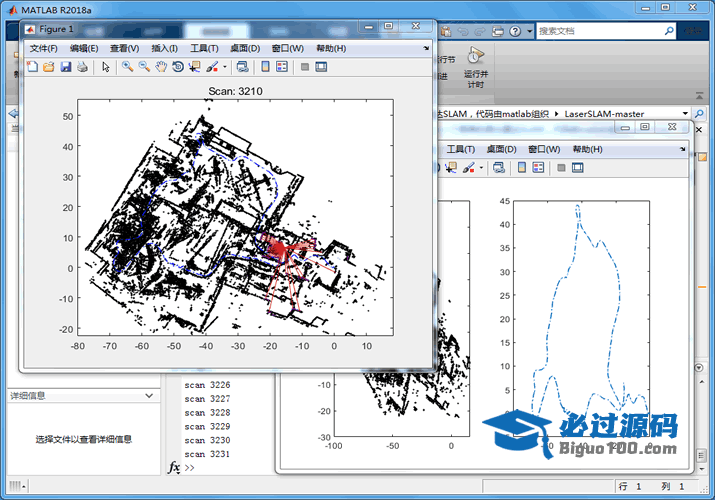Screen dimensions: 715x500
Task: Click Show Plot Tools icon in Figure 1
Action: [x=321, y=67]
